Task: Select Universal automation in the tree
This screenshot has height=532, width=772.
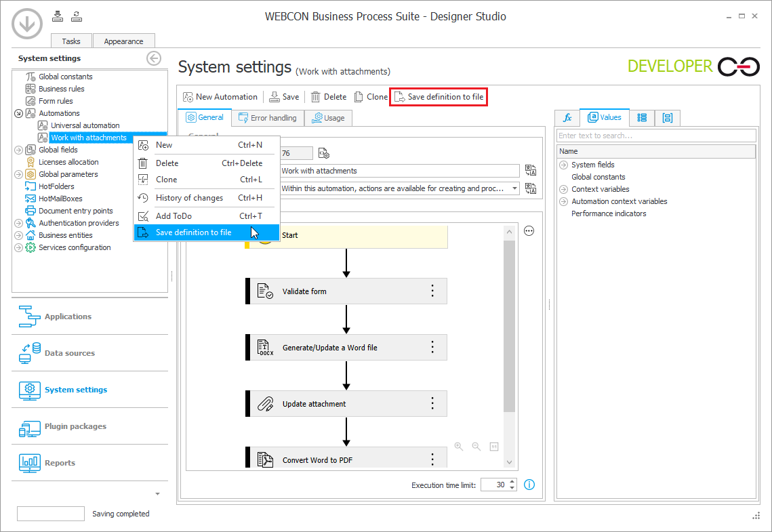Action: pos(85,125)
